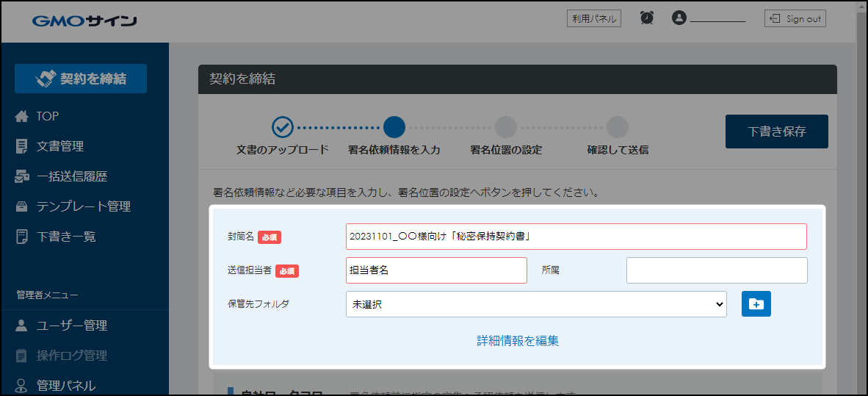Screen dimensions: 868x396
Task: Open the 保管先フォルダ dropdown
Action: (535, 304)
